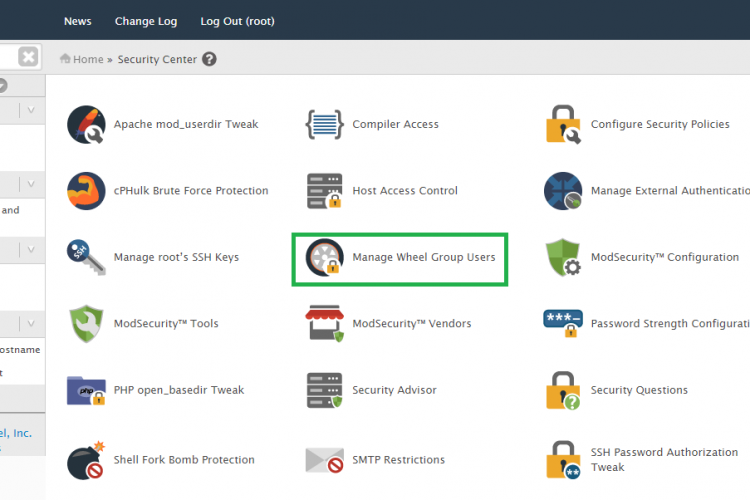The width and height of the screenshot is (750, 500).
Task: Open Host Access Control link
Action: coord(405,191)
